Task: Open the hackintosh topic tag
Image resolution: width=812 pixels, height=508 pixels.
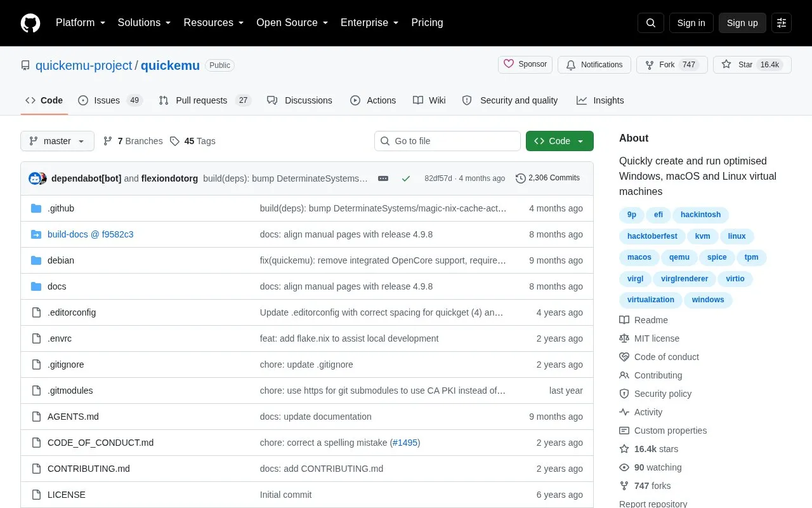Action: click(x=700, y=215)
